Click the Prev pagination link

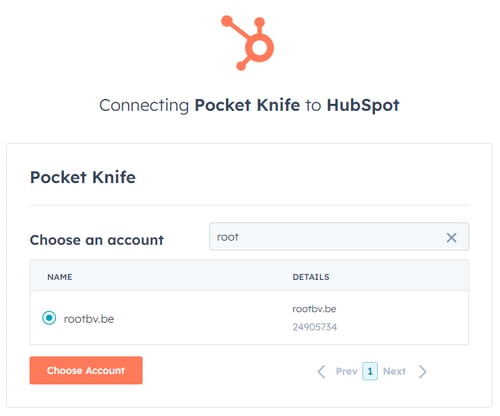click(x=347, y=371)
